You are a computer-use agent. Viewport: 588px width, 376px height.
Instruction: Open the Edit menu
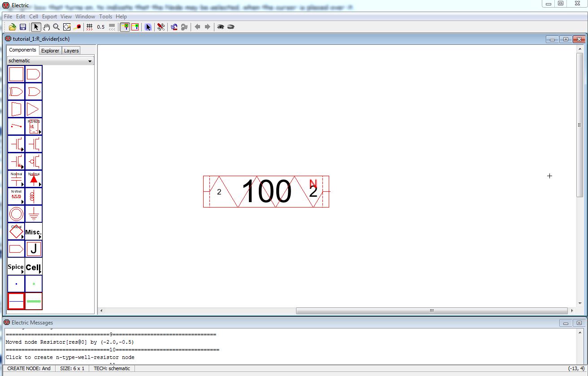(x=21, y=17)
